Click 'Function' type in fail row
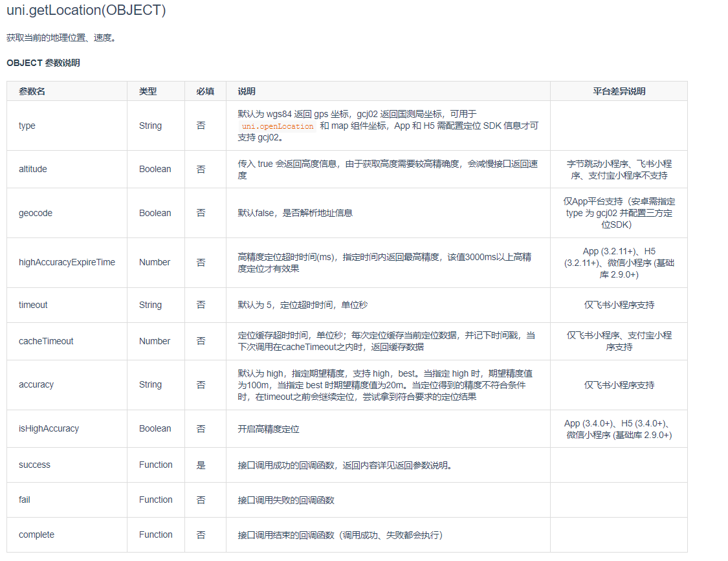Image resolution: width=728 pixels, height=561 pixels. click(155, 500)
